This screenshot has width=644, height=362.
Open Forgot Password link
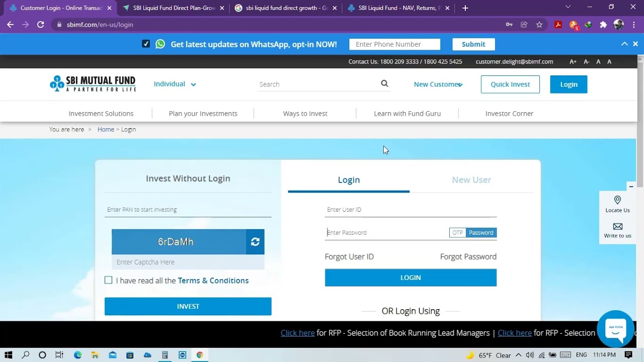[x=468, y=256]
